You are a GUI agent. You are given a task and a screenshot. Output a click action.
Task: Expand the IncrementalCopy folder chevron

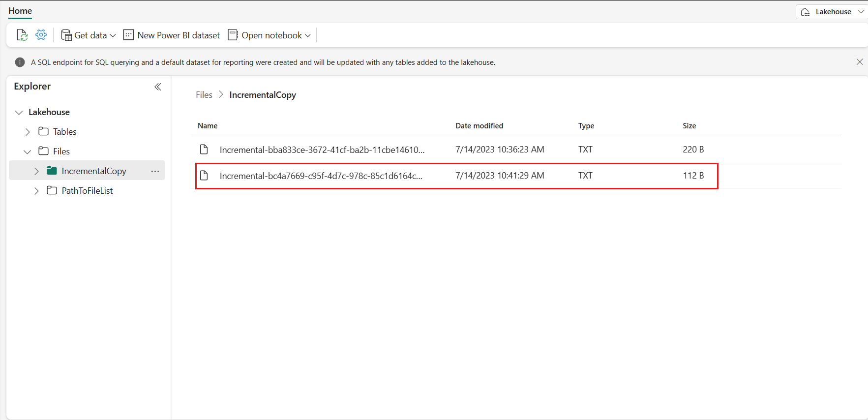click(36, 171)
